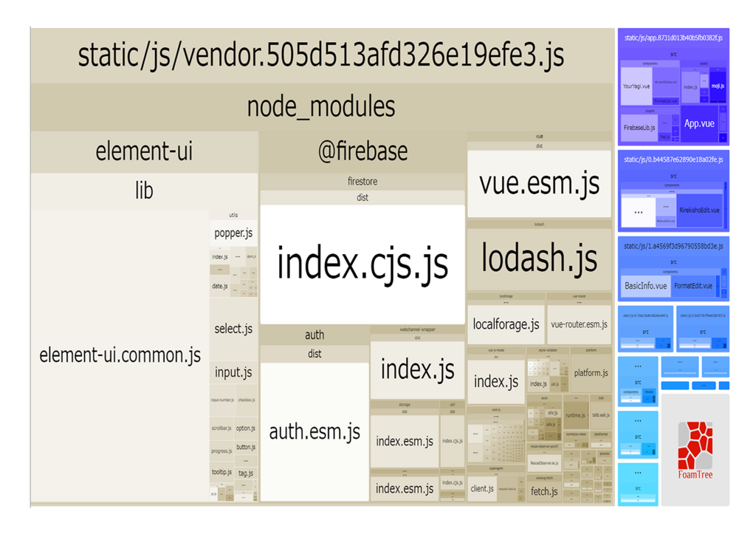Select index.esm.js under storage dist
The height and width of the screenshot is (534, 756).
point(405,442)
